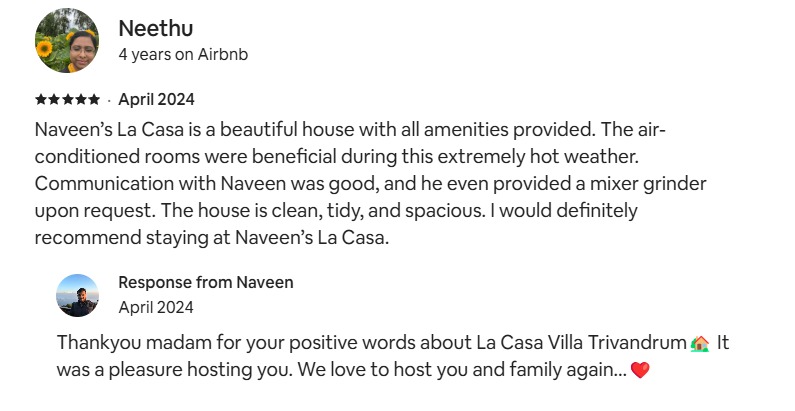Click 'was a pleasure hosting you' in the response

click(x=174, y=370)
